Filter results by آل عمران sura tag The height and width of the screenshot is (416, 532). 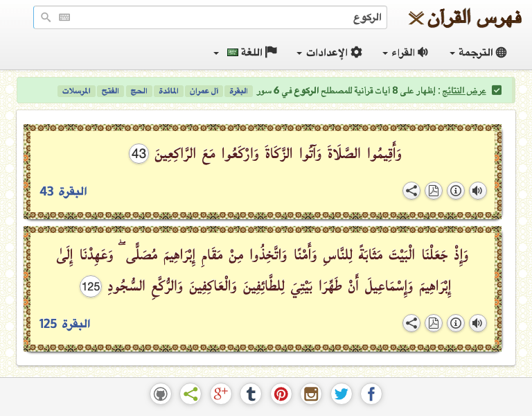pyautogui.click(x=204, y=91)
